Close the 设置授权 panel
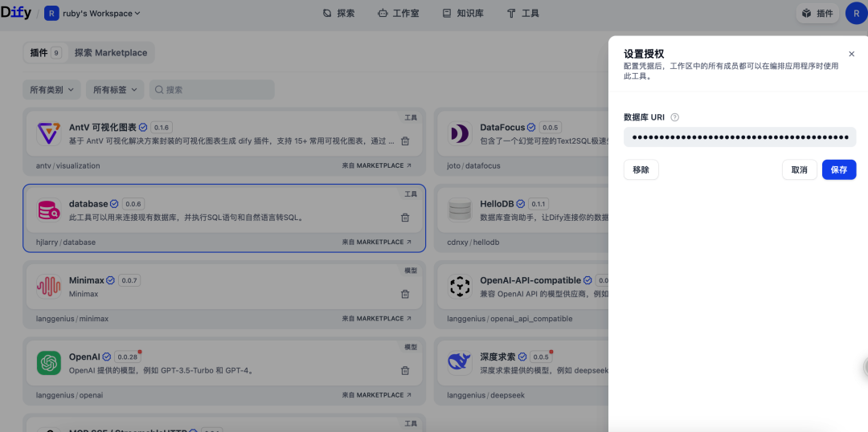 pyautogui.click(x=851, y=54)
